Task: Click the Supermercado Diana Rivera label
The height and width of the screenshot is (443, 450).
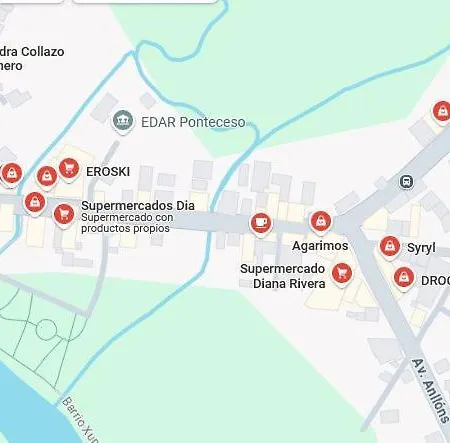Action: [x=283, y=276]
